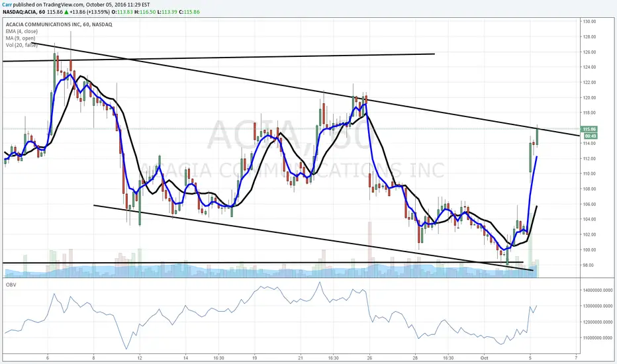Click the 7 date label on time axis
Screen dimensions: 617x364
click(576, 358)
